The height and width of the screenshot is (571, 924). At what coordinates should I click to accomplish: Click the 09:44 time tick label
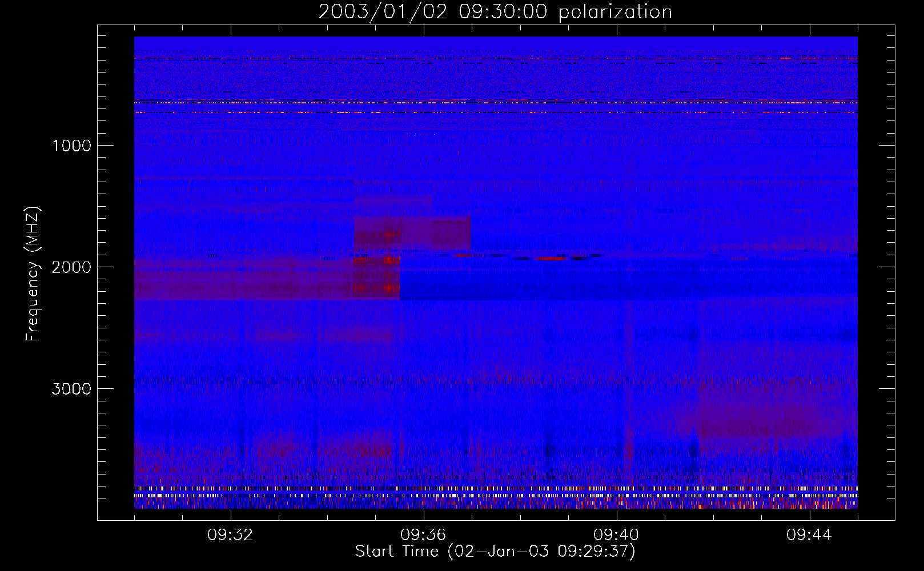pos(809,535)
